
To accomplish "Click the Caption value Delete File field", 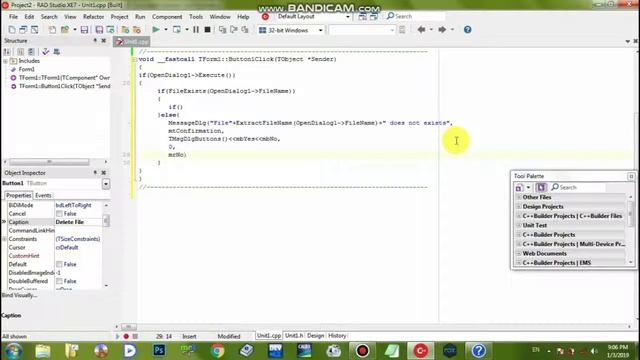I will coord(79,222).
